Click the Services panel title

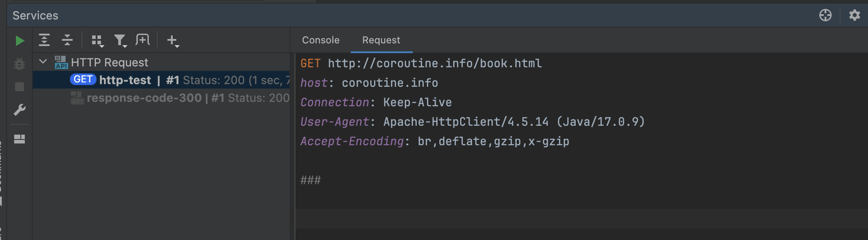point(35,15)
